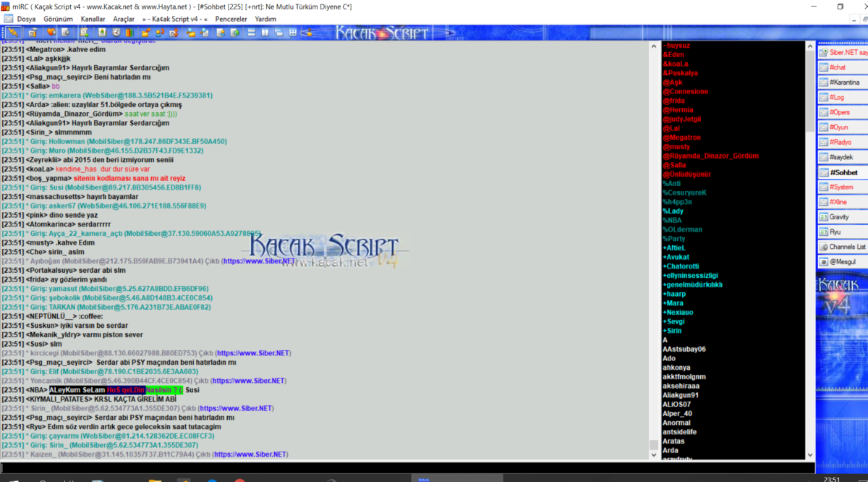Switch to the #Karantina channel window

[x=843, y=83]
